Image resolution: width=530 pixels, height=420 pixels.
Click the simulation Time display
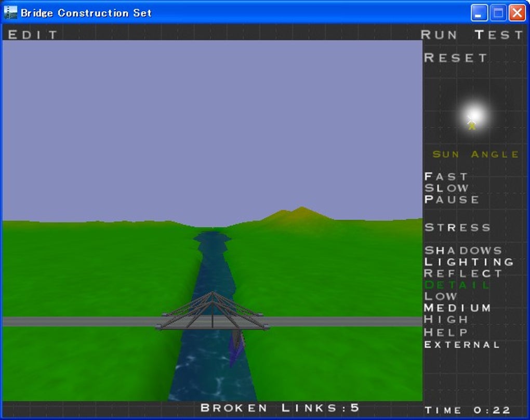click(x=467, y=409)
